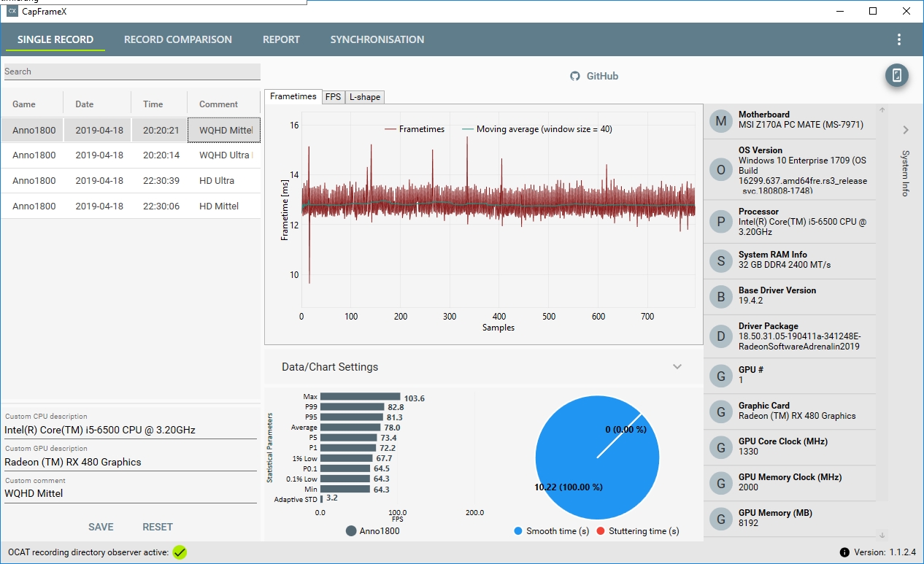Switch to the FPS chart tab
This screenshot has height=564, width=924.
[x=334, y=97]
